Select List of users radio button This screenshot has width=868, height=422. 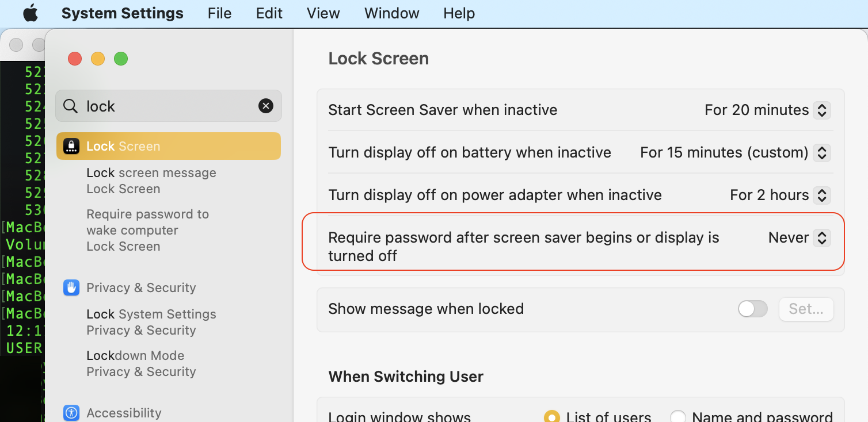(x=551, y=417)
